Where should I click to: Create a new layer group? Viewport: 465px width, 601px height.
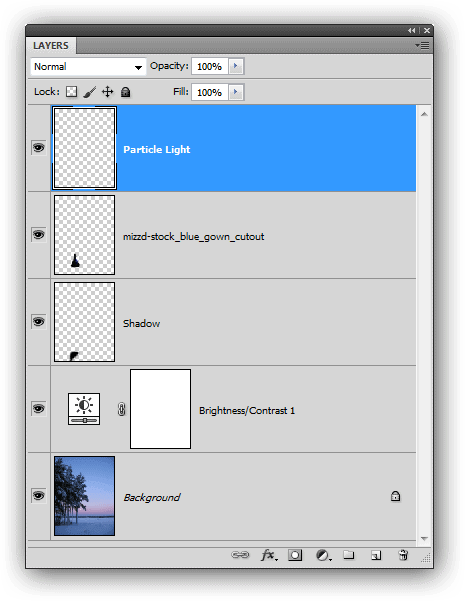tap(348, 554)
